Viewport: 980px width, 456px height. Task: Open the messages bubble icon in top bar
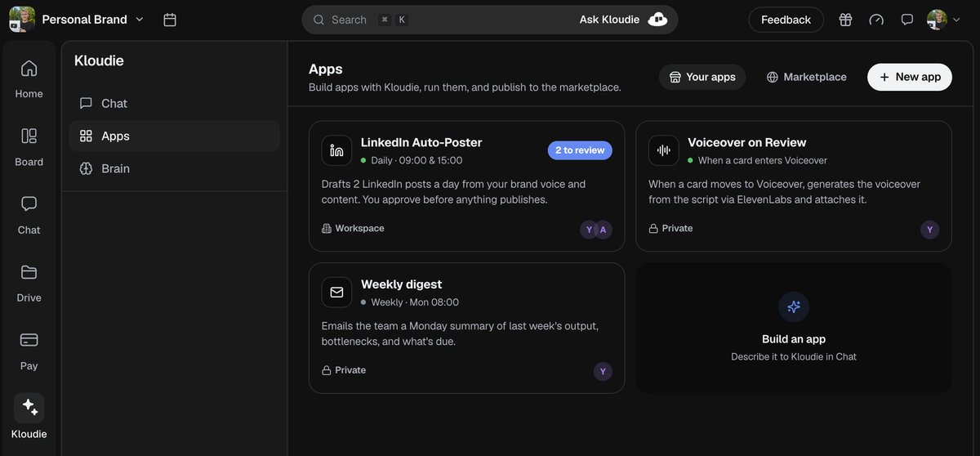tap(907, 20)
